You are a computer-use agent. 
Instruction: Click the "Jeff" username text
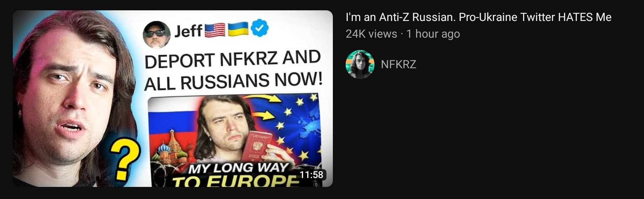[188, 31]
